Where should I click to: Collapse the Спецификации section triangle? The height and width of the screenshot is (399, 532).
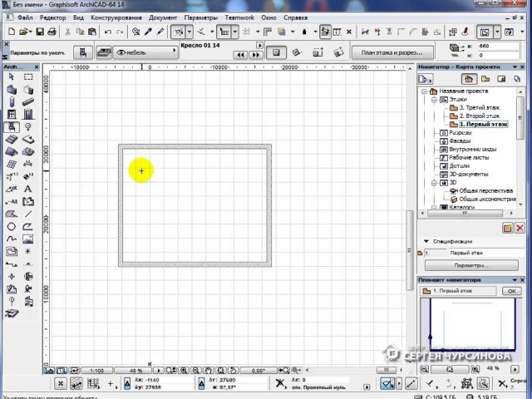(x=426, y=241)
